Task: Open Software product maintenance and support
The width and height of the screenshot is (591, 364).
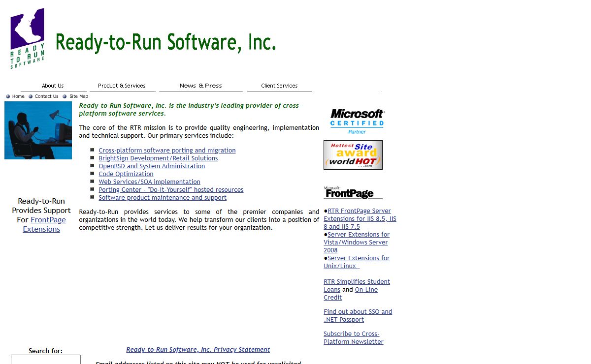Action: click(163, 198)
